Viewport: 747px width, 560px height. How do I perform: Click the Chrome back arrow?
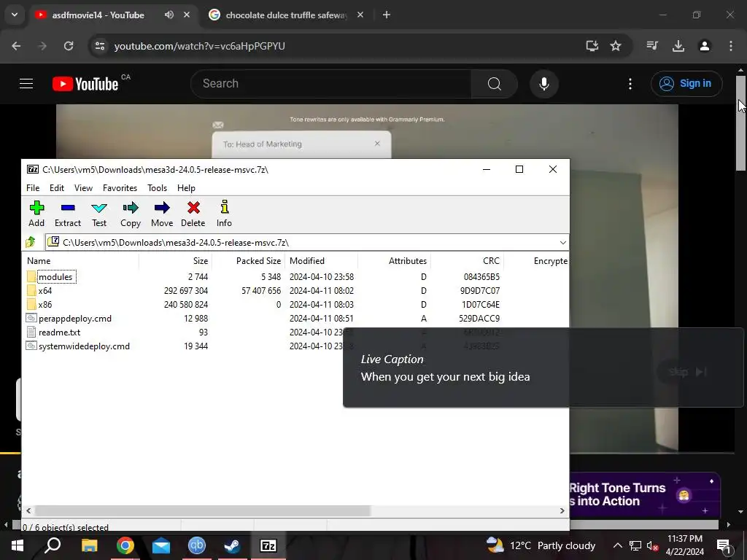pyautogui.click(x=16, y=46)
